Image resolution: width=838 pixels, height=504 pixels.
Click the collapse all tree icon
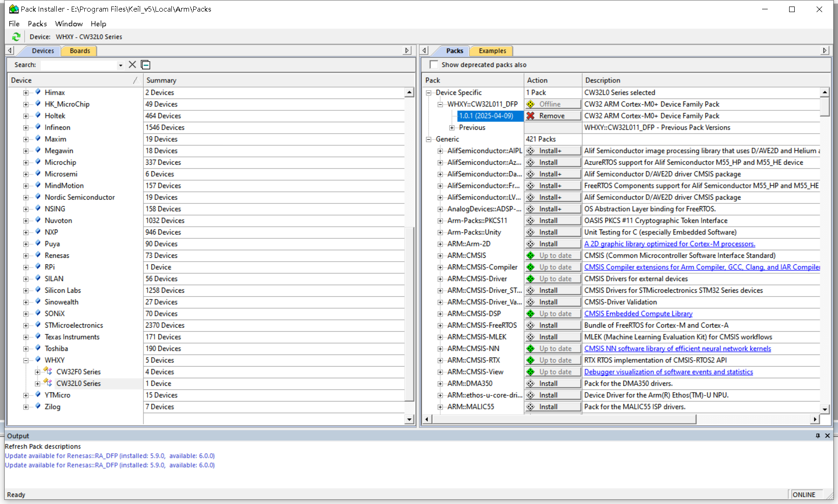point(146,65)
